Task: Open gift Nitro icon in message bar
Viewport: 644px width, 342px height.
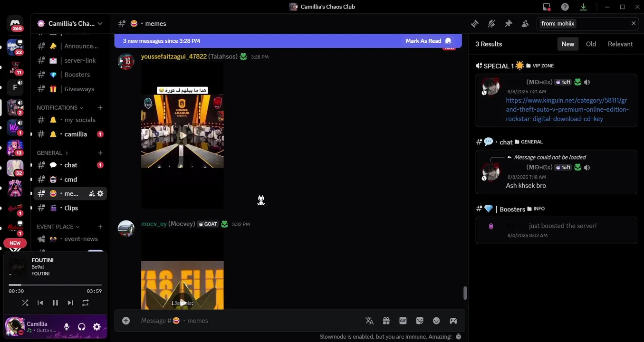Action: (x=386, y=321)
